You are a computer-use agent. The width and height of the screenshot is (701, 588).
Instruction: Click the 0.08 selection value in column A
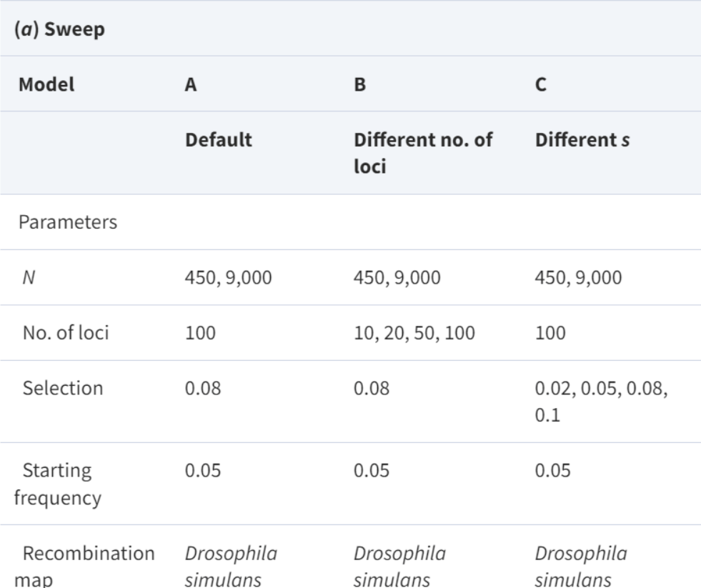(x=201, y=388)
